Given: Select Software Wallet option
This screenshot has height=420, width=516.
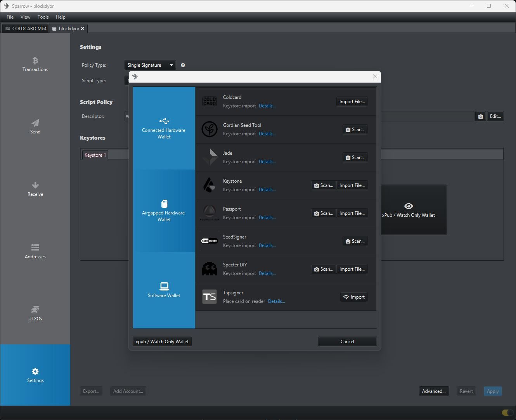Looking at the screenshot, I should (x=164, y=290).
